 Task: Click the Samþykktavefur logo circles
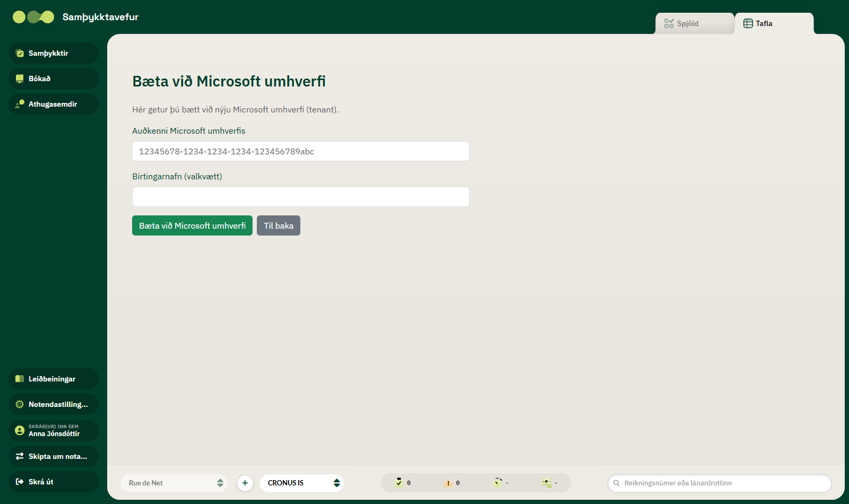pyautogui.click(x=33, y=17)
